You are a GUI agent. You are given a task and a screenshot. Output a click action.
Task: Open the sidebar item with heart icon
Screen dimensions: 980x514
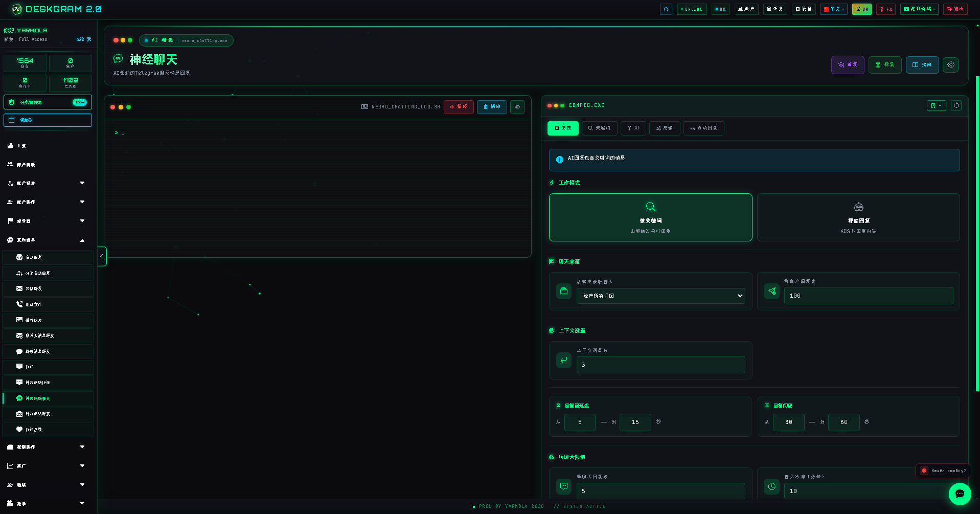[x=48, y=430]
